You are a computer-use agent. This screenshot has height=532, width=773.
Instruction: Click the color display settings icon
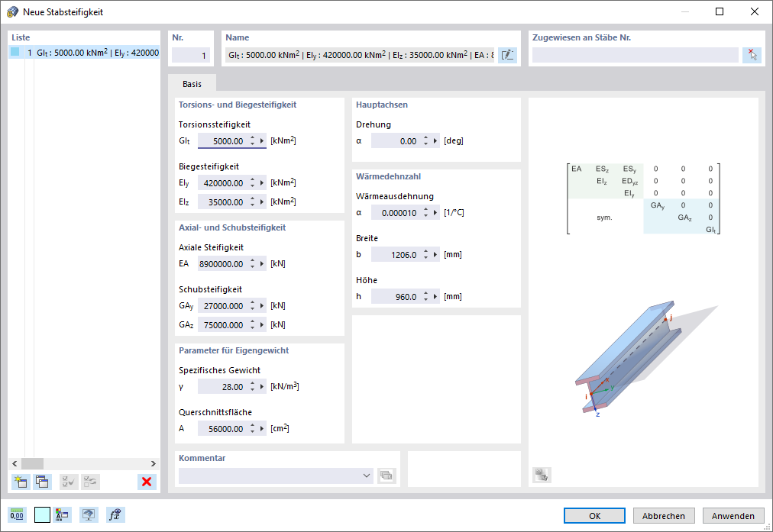point(62,514)
